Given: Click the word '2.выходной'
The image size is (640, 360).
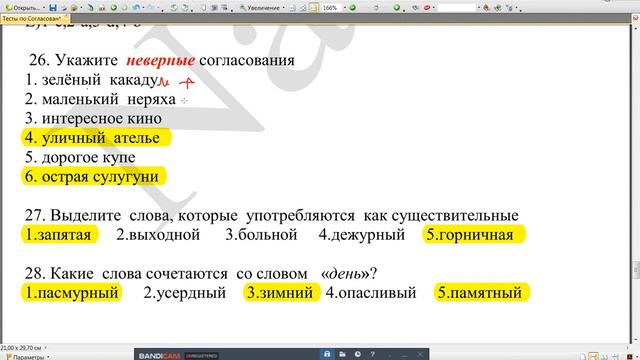Looking at the screenshot, I should click(158, 235).
